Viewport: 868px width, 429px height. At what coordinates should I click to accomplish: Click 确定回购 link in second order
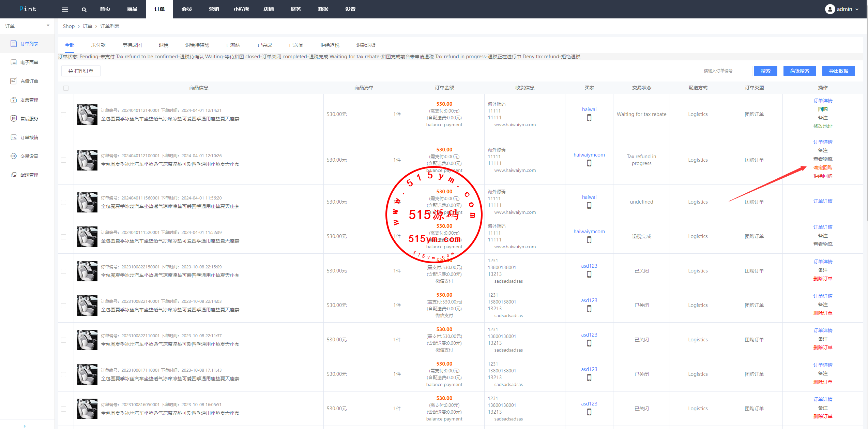pos(823,167)
